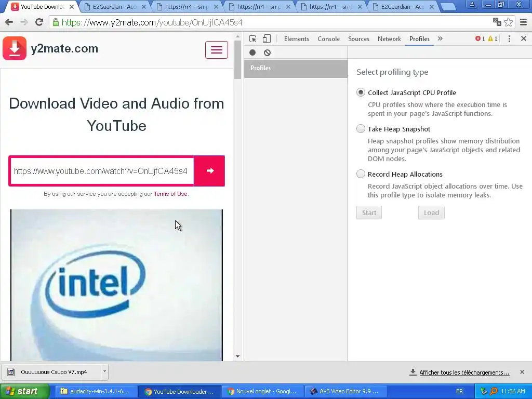Close the DevTools panel
Viewport: 532px width, 399px height.
(524, 38)
